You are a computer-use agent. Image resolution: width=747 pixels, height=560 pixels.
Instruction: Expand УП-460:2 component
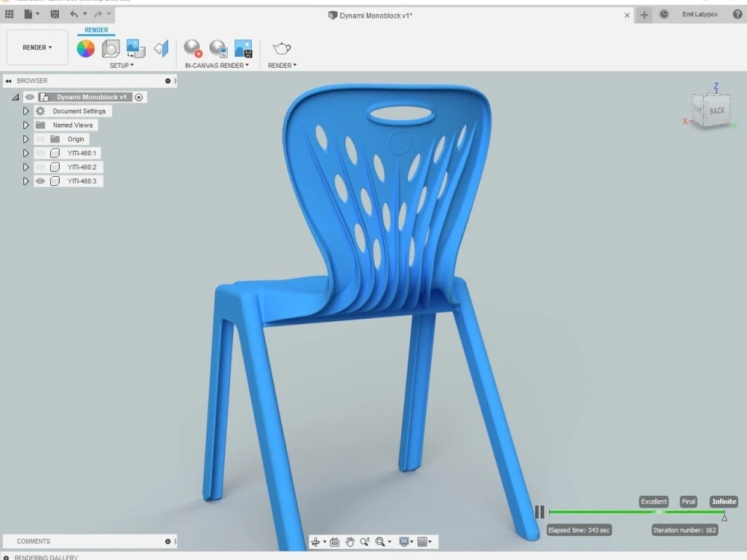pyautogui.click(x=25, y=167)
